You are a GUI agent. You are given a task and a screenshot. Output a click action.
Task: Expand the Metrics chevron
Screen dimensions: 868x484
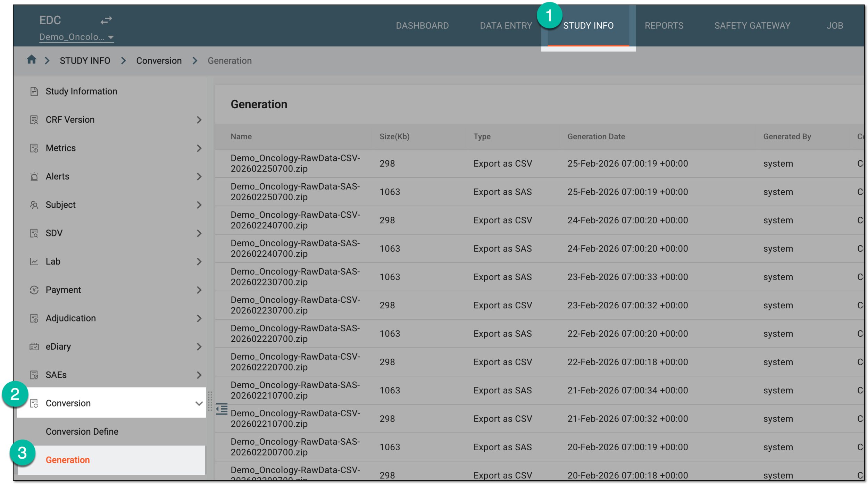tap(199, 148)
